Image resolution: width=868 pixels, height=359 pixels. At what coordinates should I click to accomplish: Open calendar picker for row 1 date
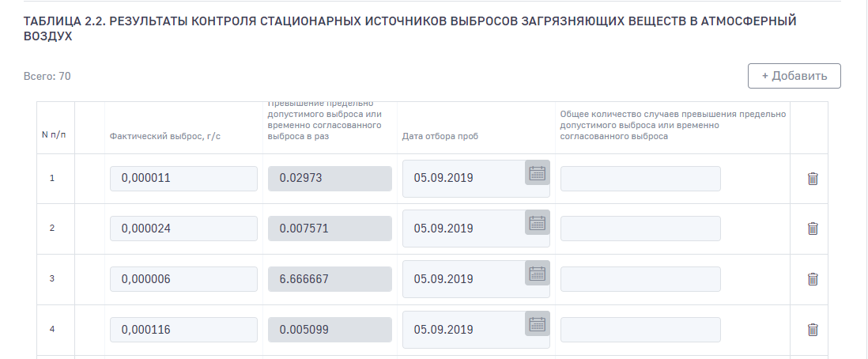click(538, 173)
